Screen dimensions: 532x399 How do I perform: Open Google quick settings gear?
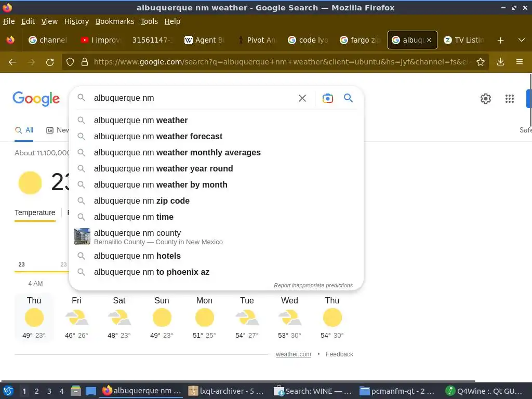pos(486,99)
